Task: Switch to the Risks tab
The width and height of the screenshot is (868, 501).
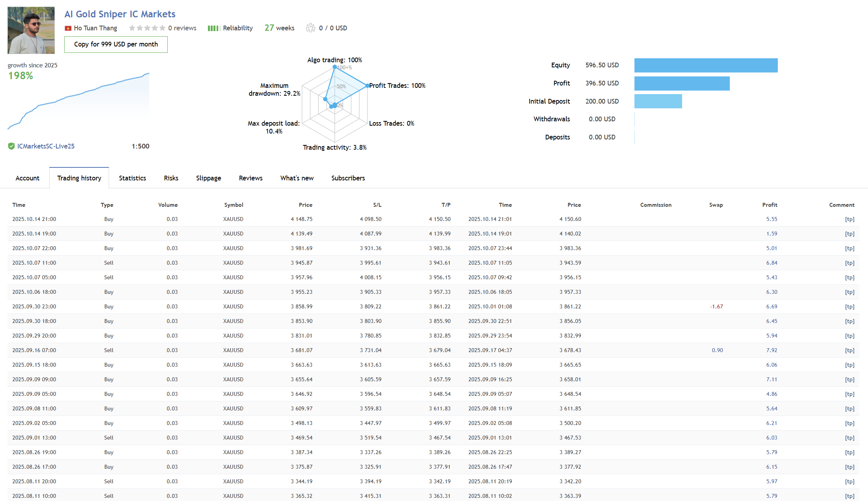Action: [x=171, y=178]
